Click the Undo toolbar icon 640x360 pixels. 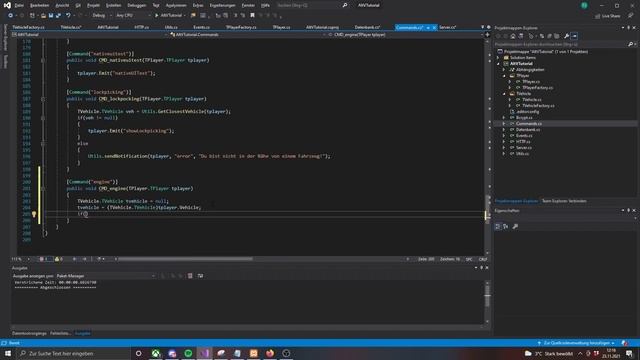[68, 16]
